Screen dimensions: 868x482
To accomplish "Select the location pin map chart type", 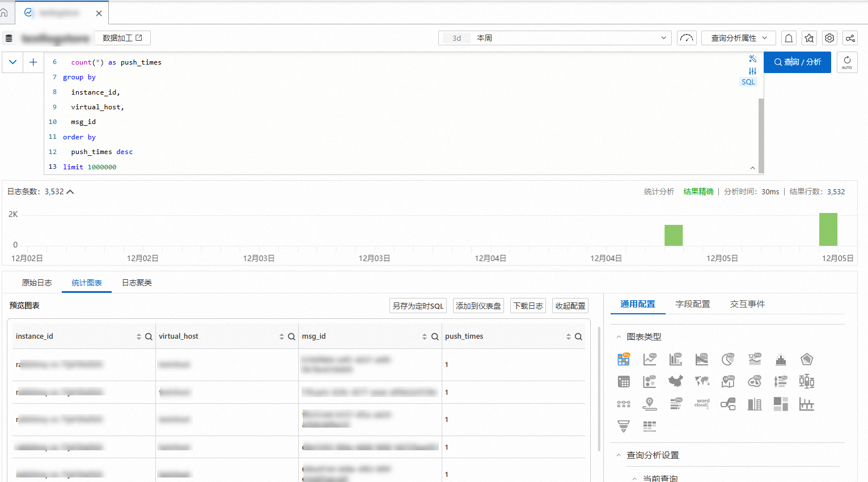I will 650,404.
